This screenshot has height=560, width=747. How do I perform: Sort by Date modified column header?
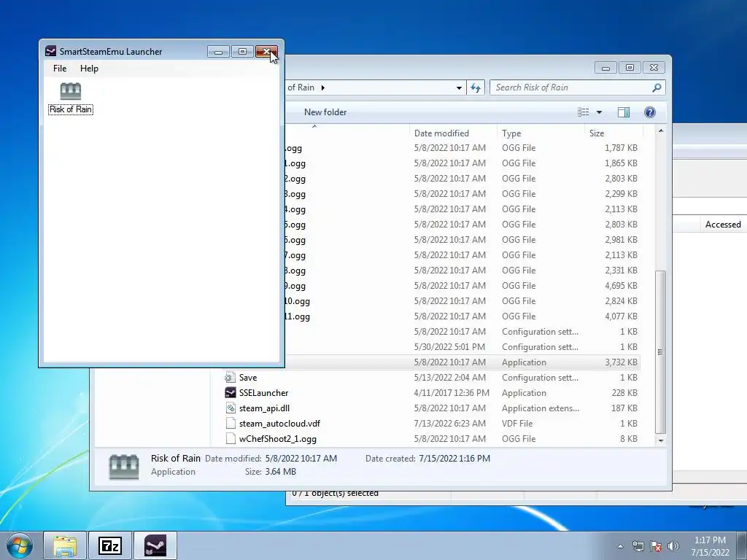[452, 133]
